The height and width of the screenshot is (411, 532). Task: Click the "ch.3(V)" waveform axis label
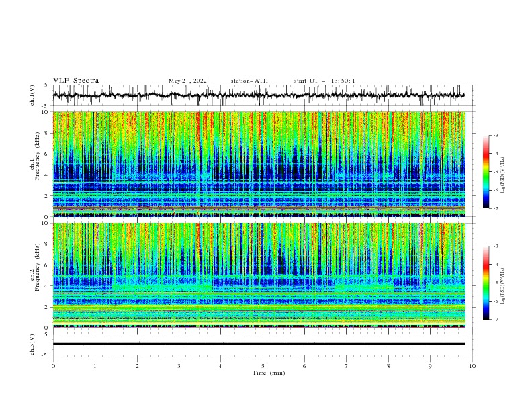32,345
